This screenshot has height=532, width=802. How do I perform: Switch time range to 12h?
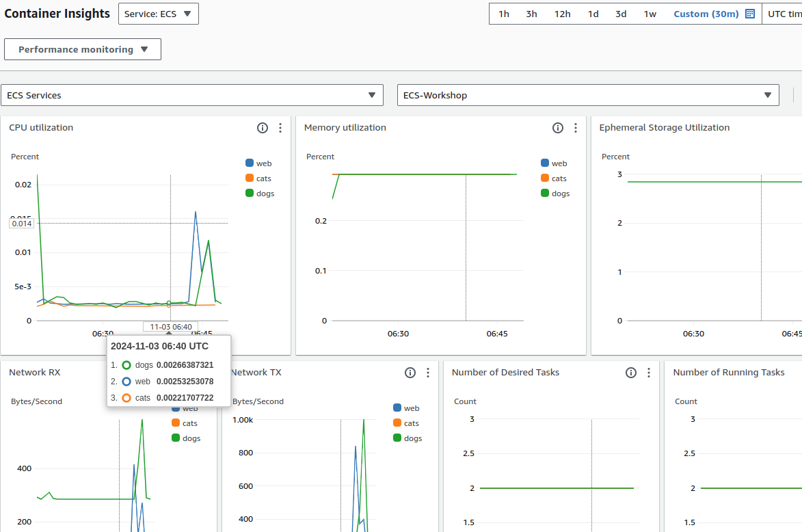point(563,14)
